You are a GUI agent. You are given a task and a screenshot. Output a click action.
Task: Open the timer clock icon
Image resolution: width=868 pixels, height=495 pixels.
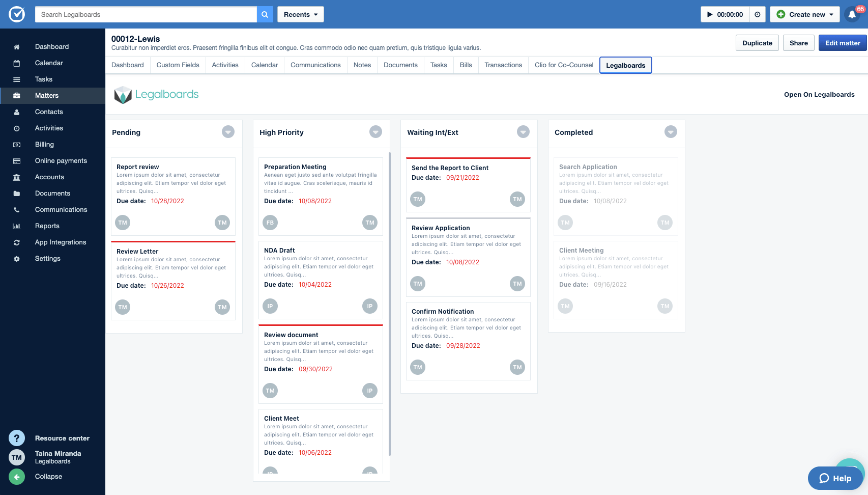[x=758, y=14]
